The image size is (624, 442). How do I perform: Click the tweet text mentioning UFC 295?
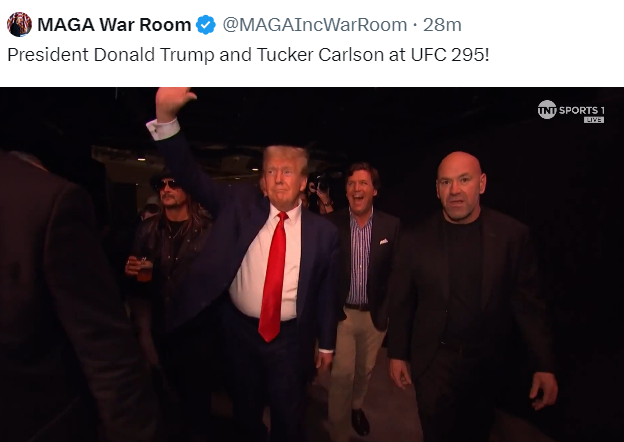tap(248, 55)
